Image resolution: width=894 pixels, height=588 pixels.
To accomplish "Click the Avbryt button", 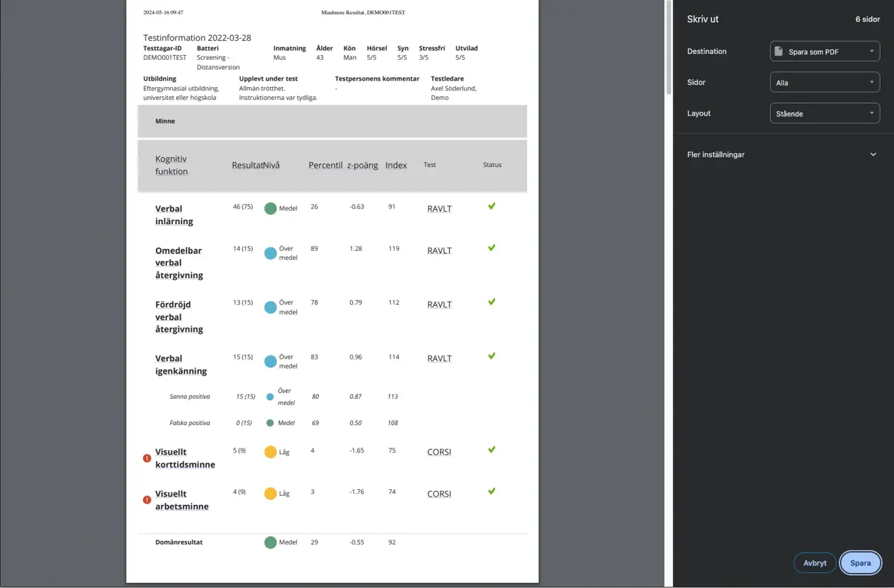I will 814,563.
